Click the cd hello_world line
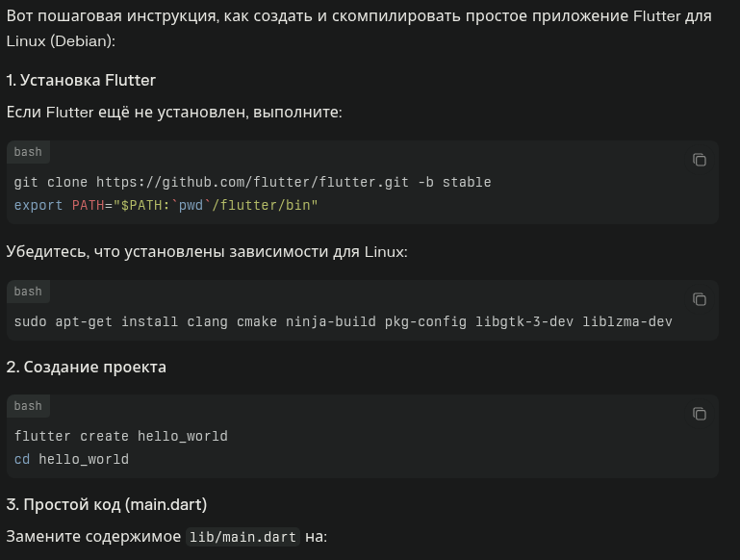Image resolution: width=740 pixels, height=560 pixels. (x=71, y=459)
